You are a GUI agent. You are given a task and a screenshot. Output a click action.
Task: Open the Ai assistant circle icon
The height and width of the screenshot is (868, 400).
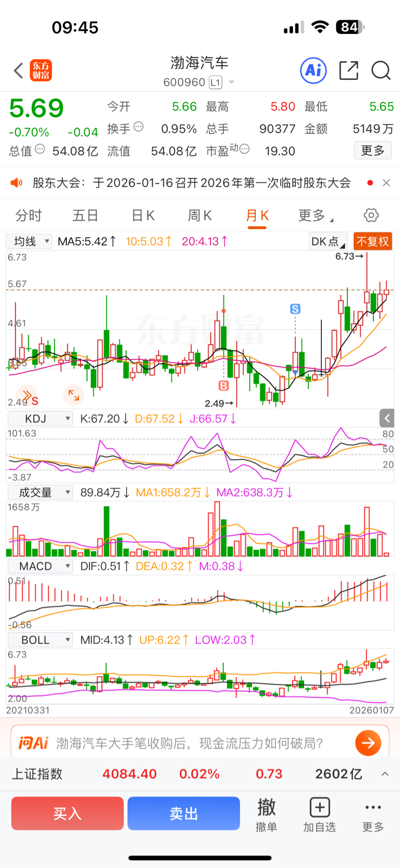tap(314, 70)
